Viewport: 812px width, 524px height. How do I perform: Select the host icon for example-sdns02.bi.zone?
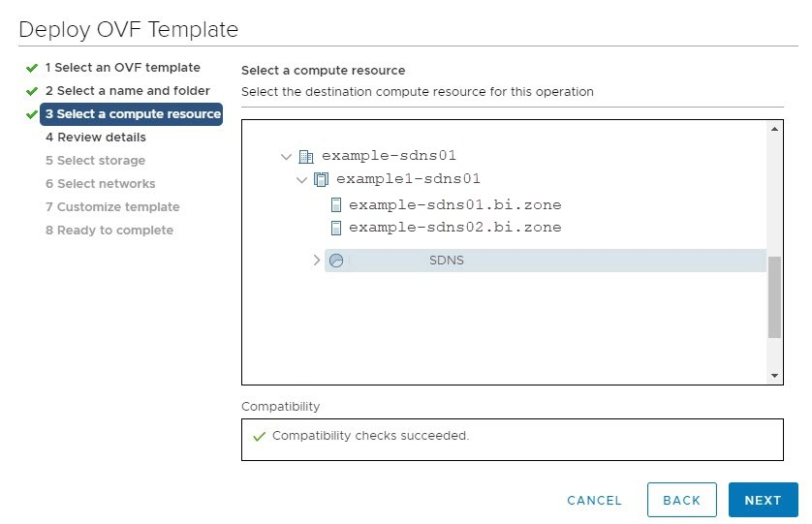[x=336, y=228]
